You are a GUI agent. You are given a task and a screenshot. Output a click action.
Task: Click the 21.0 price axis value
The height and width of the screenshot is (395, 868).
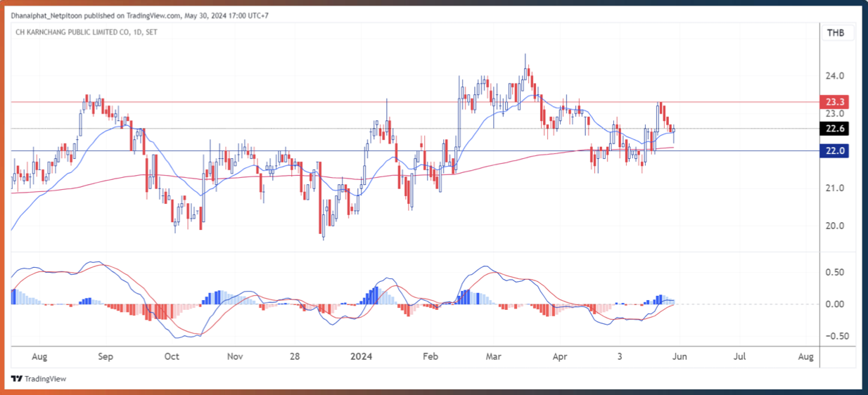coord(835,188)
